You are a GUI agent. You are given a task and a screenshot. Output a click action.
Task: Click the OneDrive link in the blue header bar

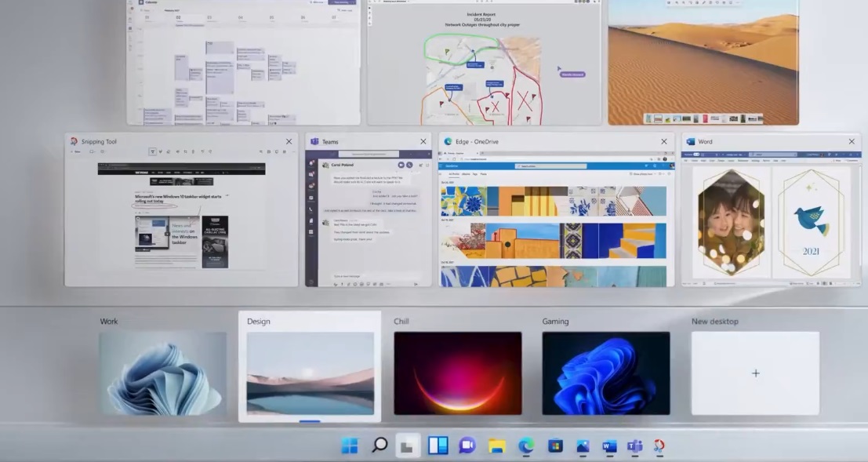pyautogui.click(x=452, y=166)
